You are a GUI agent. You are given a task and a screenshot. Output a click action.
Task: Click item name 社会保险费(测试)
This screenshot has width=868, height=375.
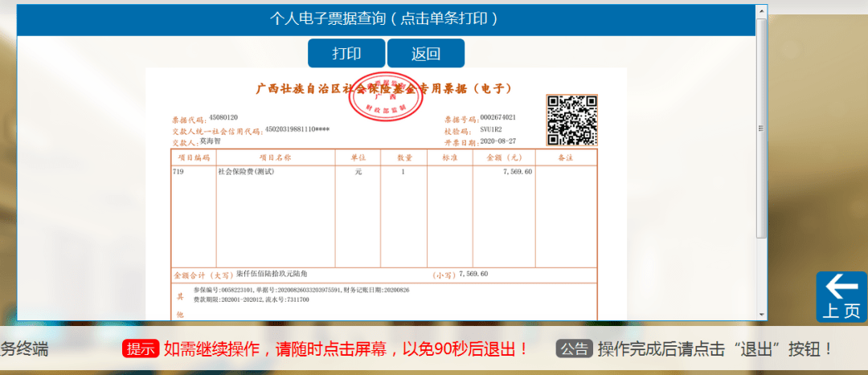pyautogui.click(x=247, y=172)
